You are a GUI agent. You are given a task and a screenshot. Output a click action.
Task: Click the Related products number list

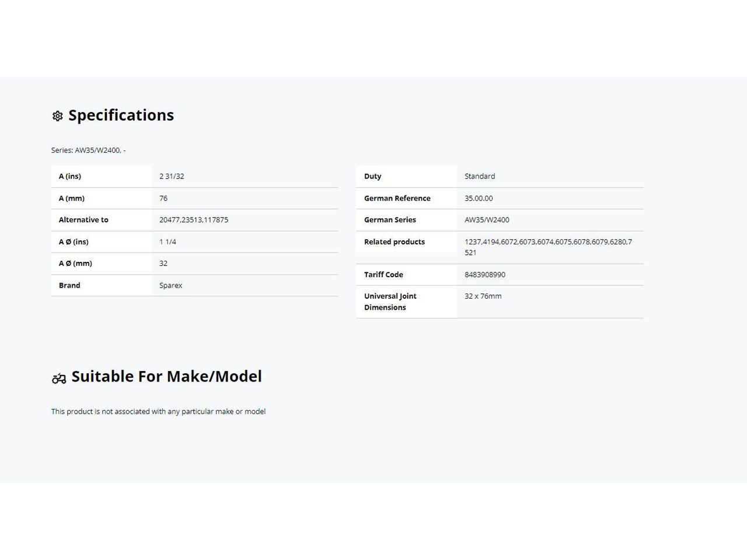pyautogui.click(x=548, y=247)
